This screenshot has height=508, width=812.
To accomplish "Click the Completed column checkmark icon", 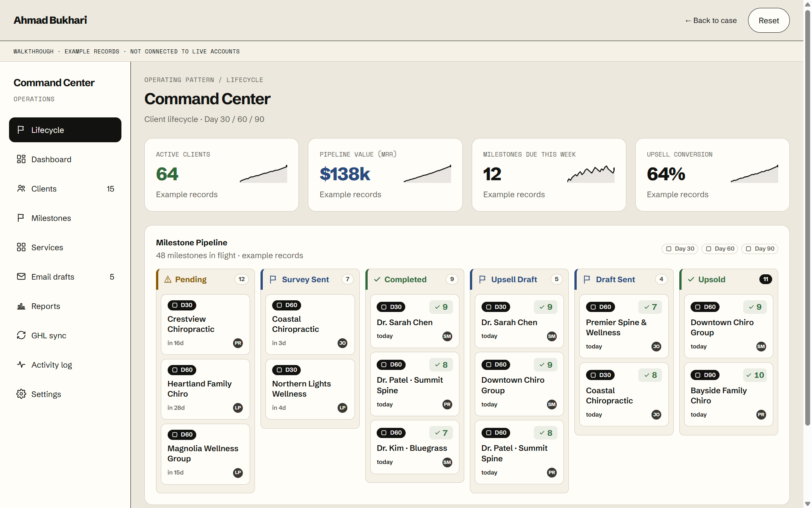I will point(377,279).
